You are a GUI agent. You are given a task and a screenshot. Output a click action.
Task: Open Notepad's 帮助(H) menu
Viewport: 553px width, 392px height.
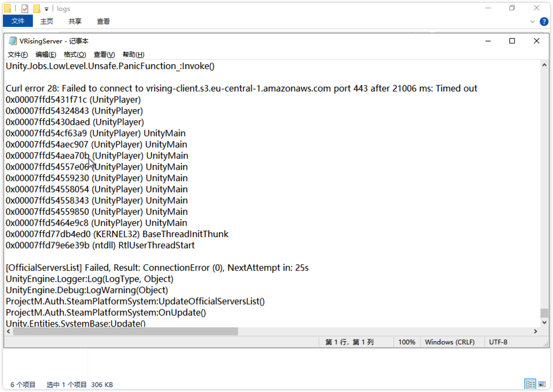coord(133,55)
